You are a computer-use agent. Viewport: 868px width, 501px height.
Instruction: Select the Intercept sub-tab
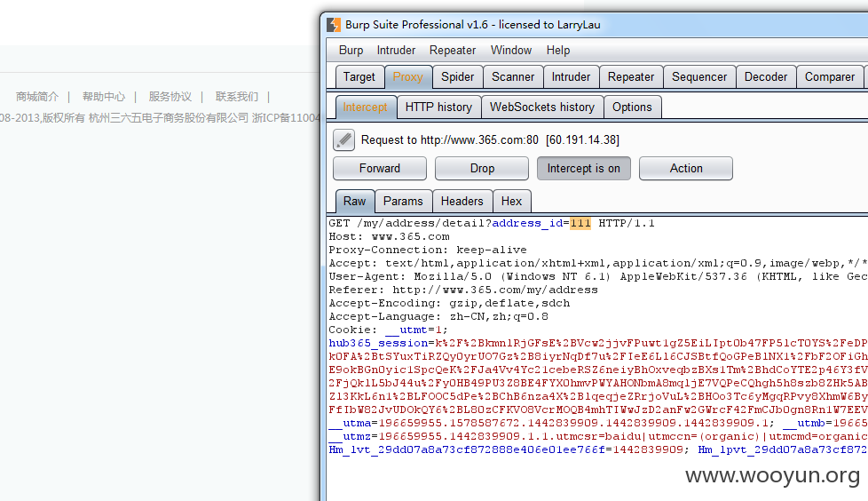tap(366, 107)
